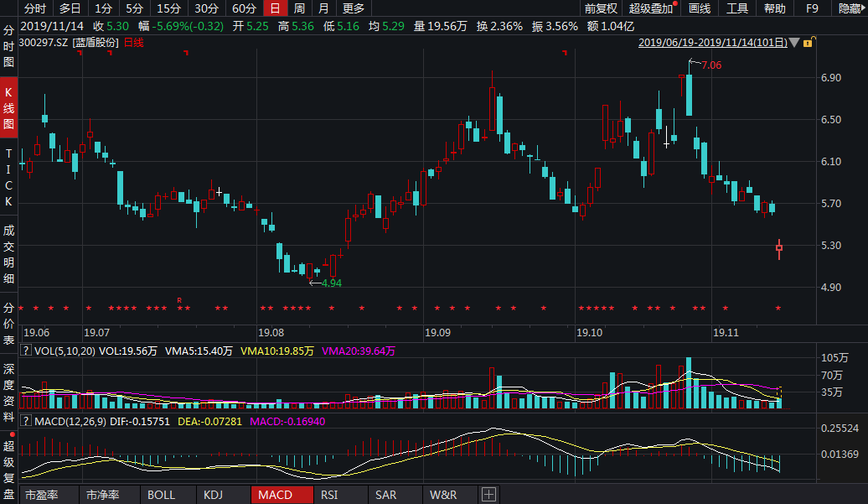Screen dimensions: 868x504
Task: Open the 分时 intraday view
Action: coord(35,8)
